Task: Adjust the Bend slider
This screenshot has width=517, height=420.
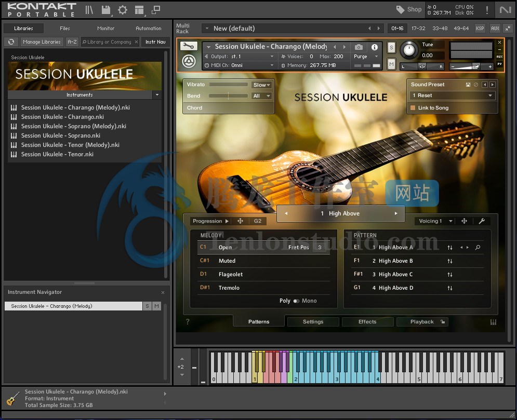Action: (228, 96)
